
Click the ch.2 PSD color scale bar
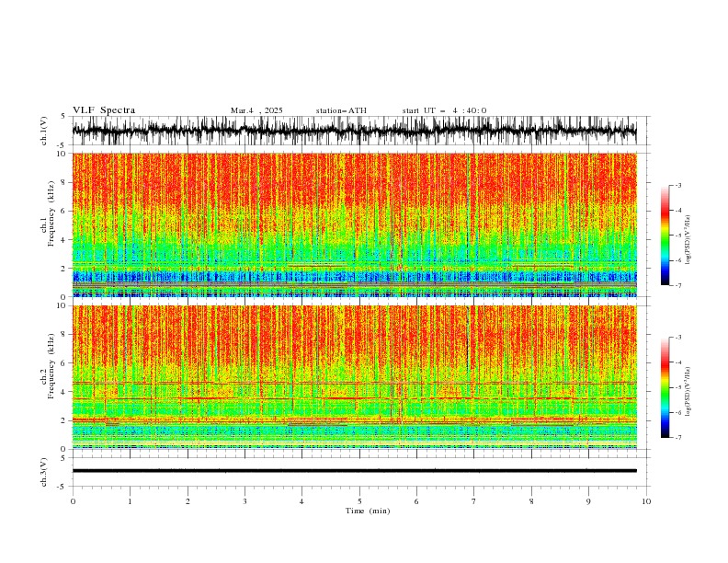[x=665, y=387]
